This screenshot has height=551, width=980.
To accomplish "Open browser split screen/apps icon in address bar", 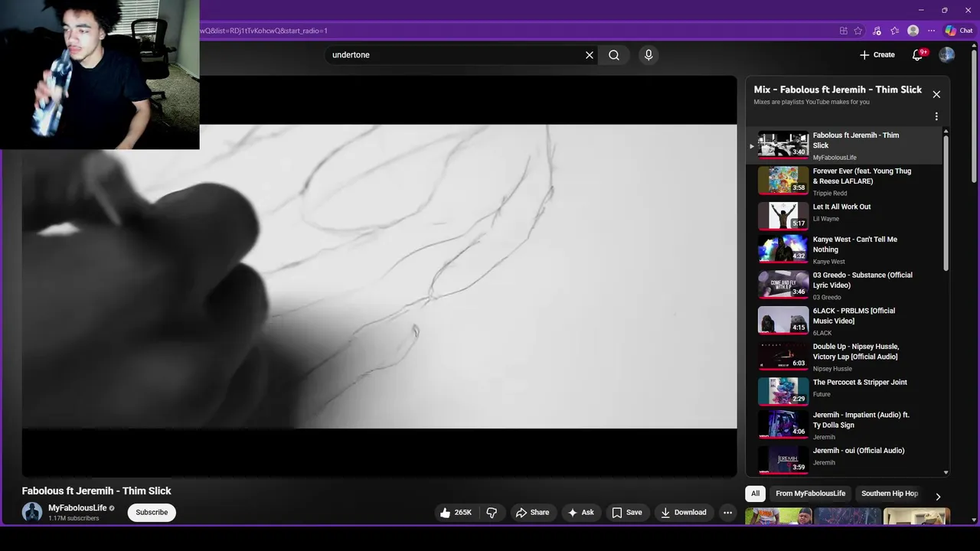I will pyautogui.click(x=843, y=31).
